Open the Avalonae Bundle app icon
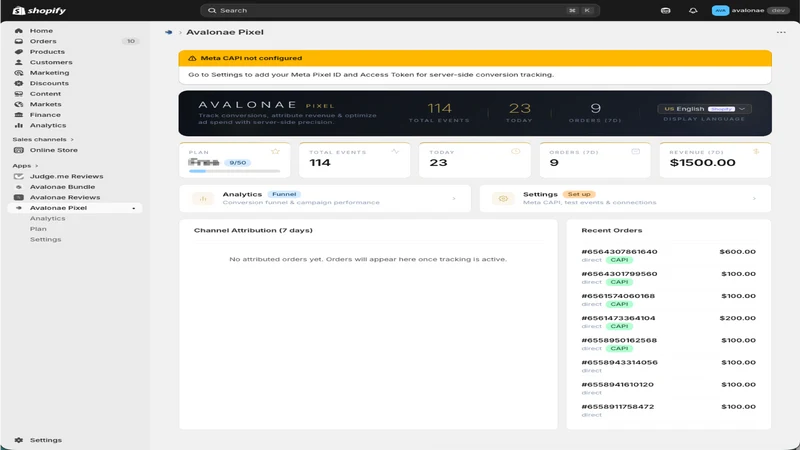The height and width of the screenshot is (450, 800). (19, 187)
